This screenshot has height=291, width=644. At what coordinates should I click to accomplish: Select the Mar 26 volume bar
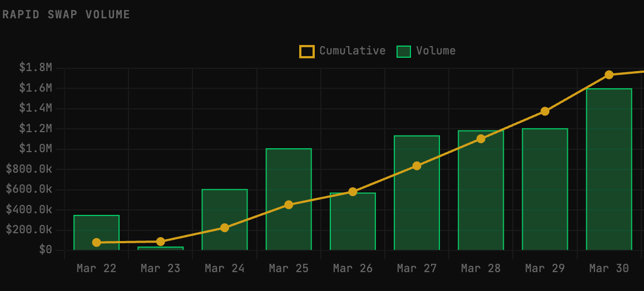353,222
